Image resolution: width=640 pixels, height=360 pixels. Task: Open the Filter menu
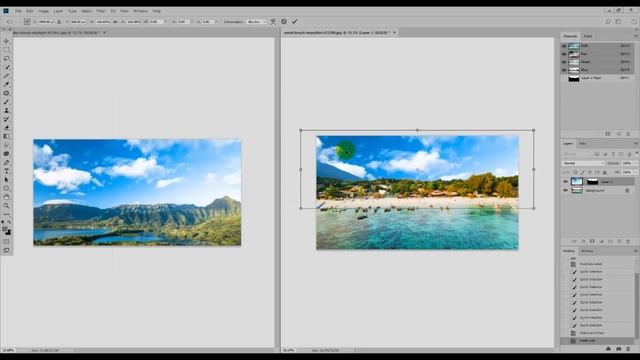click(101, 11)
